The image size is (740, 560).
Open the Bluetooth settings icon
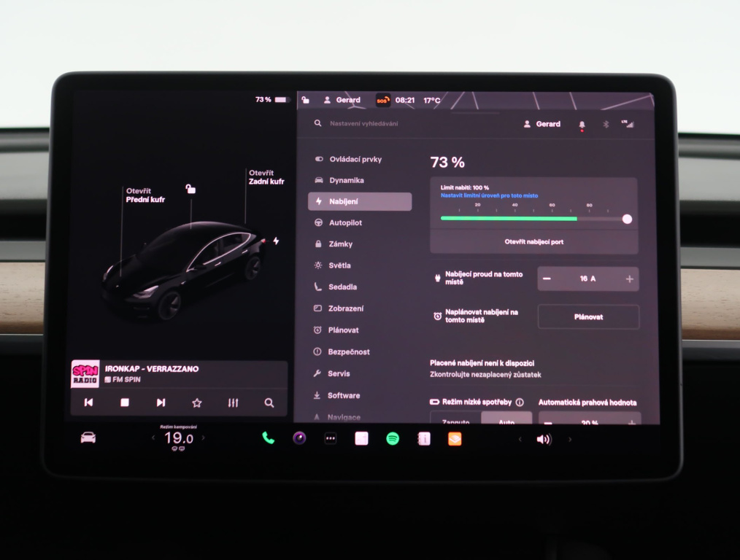coord(606,124)
